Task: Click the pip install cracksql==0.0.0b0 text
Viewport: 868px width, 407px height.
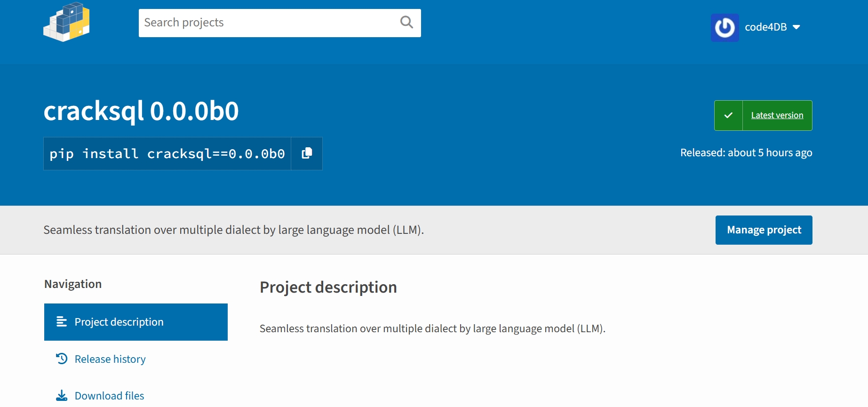Action: tap(167, 154)
